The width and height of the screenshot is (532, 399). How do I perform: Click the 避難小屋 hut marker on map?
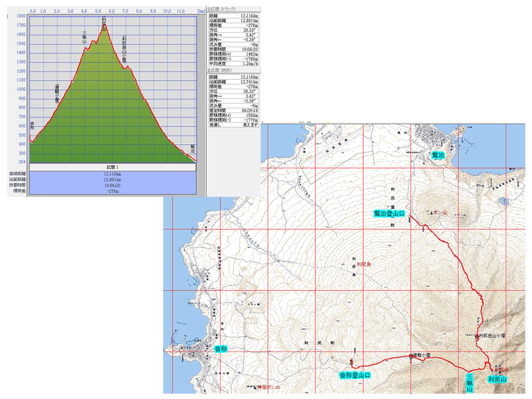coord(411,356)
